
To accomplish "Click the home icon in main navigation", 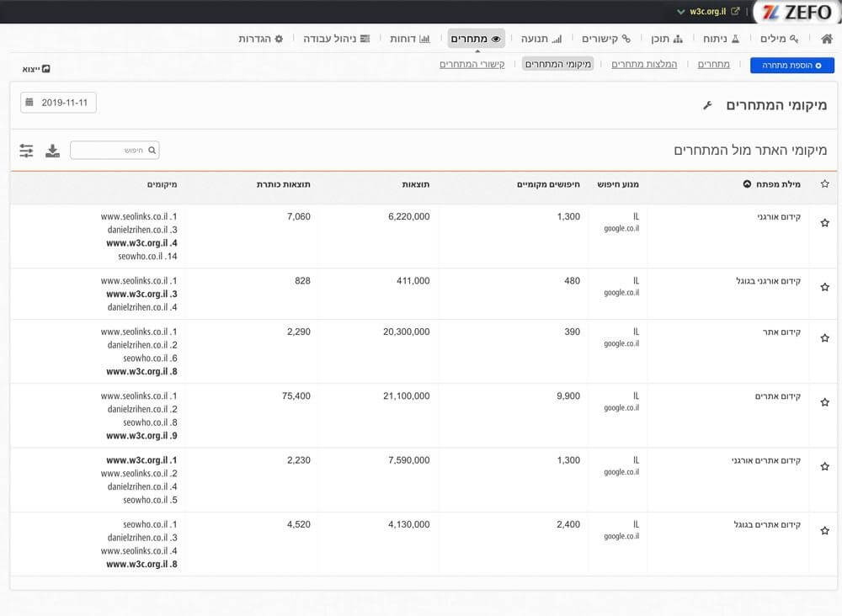I will pyautogui.click(x=827, y=39).
